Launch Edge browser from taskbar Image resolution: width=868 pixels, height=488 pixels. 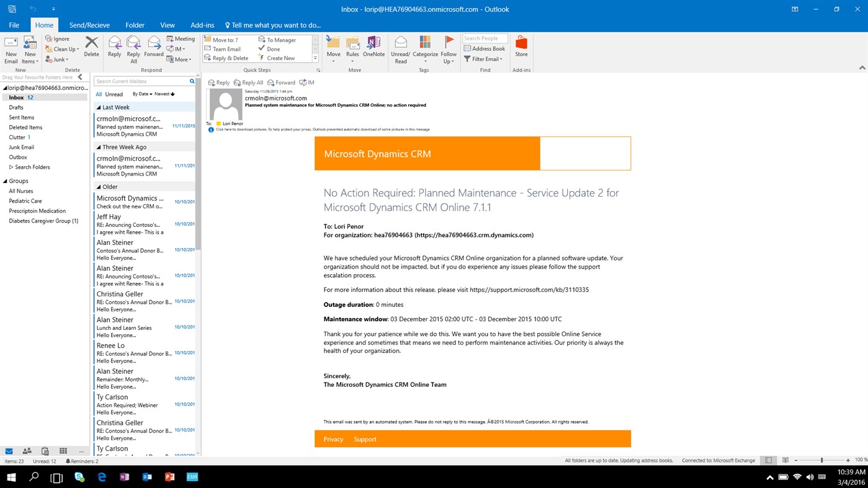tap(102, 477)
